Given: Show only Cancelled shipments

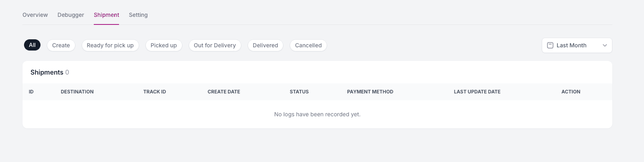Looking at the screenshot, I should tap(308, 45).
